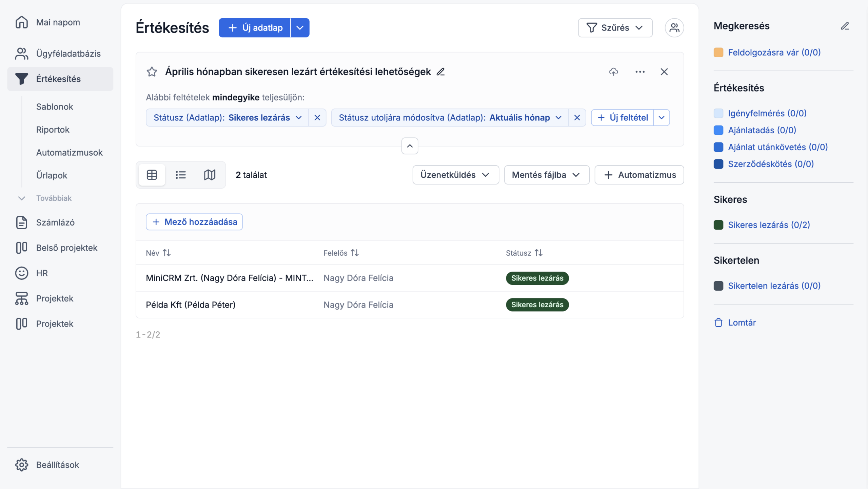Click the green Sikeres lezárás color swatch
Image resolution: width=868 pixels, height=489 pixels.
click(x=718, y=225)
